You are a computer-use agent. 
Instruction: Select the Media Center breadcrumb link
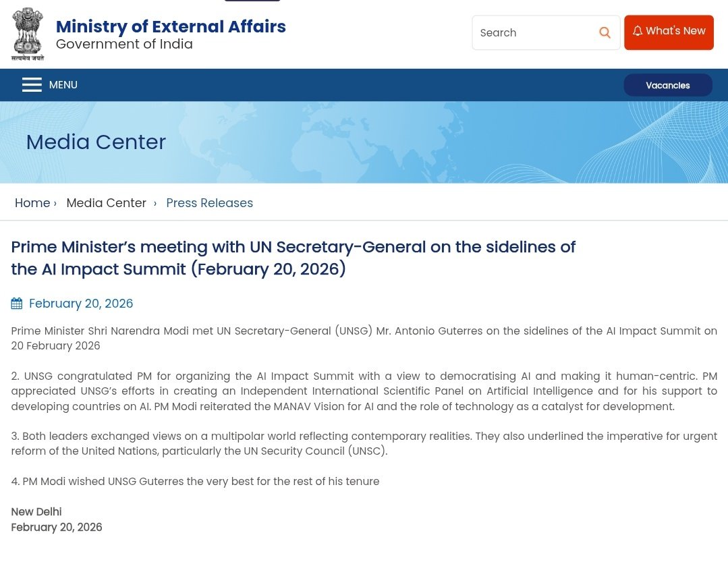coord(106,203)
